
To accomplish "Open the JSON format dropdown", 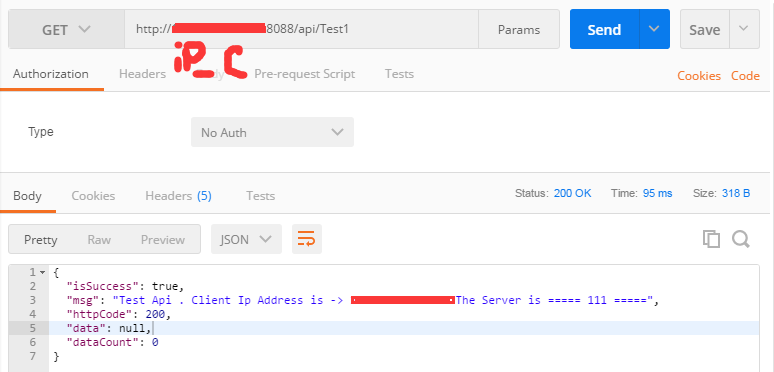I will coord(246,239).
